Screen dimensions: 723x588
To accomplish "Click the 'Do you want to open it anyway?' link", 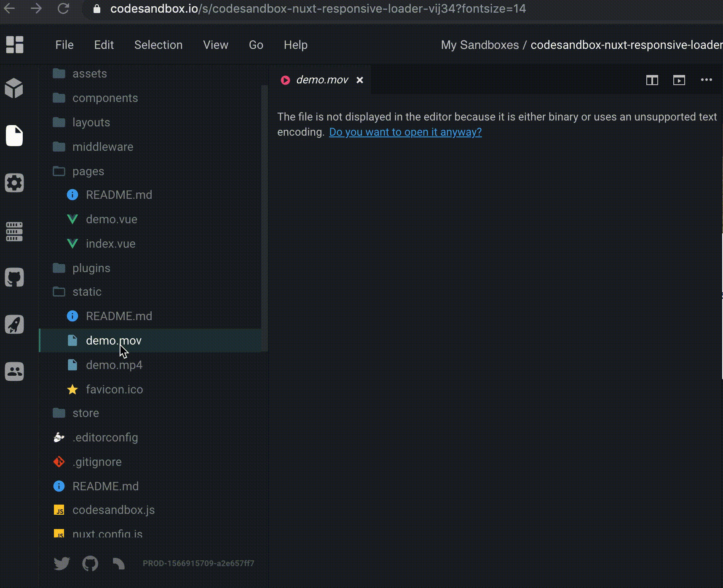I will [405, 132].
